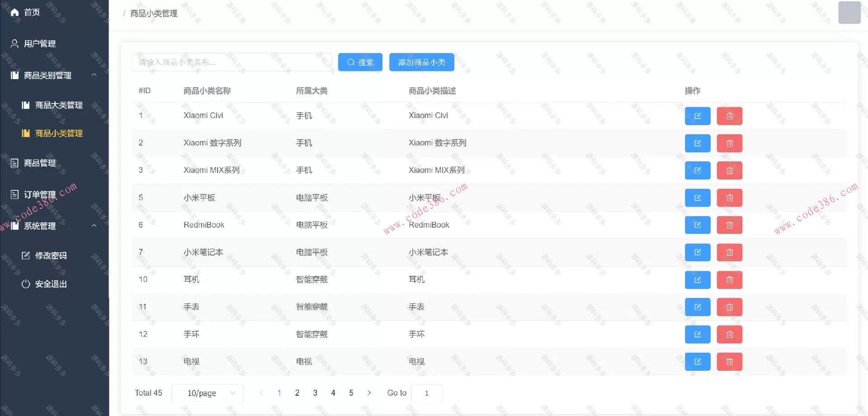Delete the 手表 row entry
This screenshot has width=868, height=416.
coord(729,307)
